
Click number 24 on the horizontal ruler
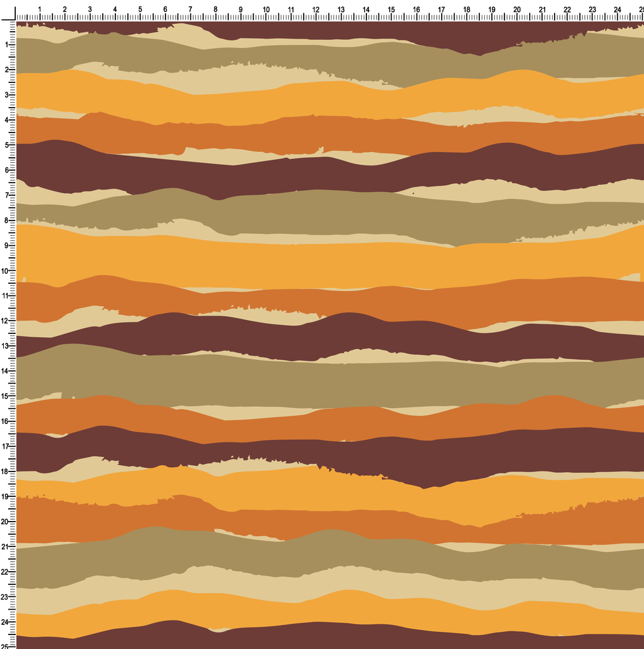617,9
